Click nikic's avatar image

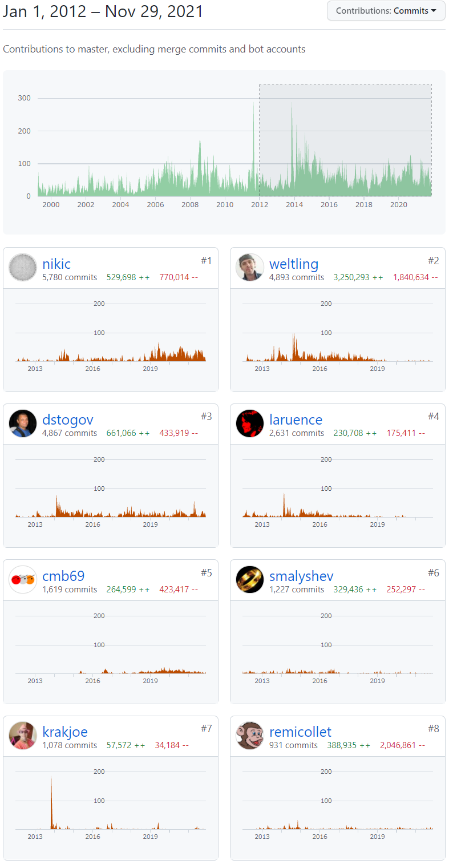coord(23,268)
